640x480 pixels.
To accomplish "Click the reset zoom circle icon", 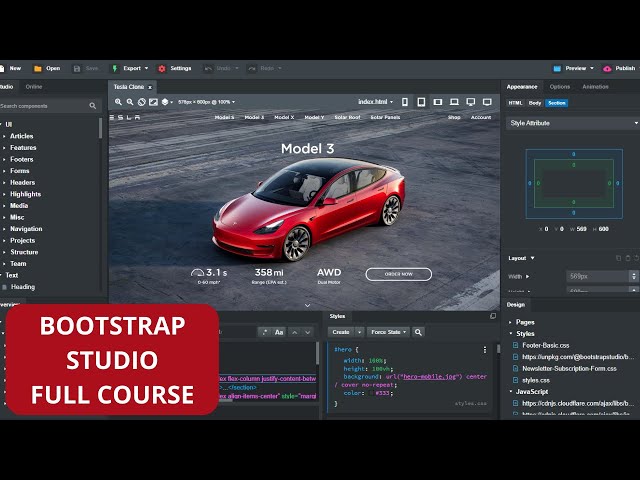I will (142, 102).
